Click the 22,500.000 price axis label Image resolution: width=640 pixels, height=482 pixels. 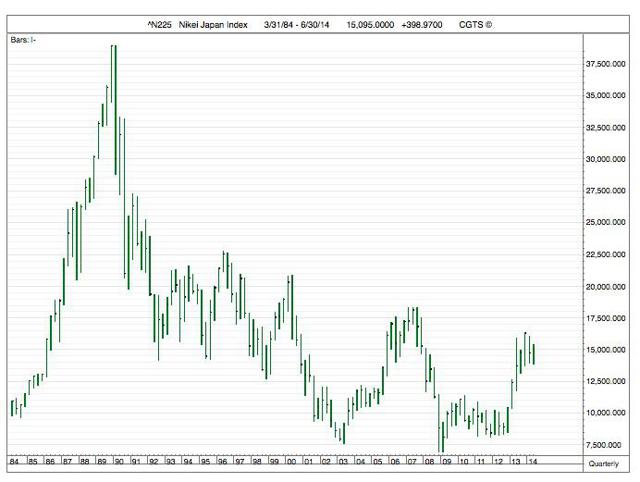(606, 254)
